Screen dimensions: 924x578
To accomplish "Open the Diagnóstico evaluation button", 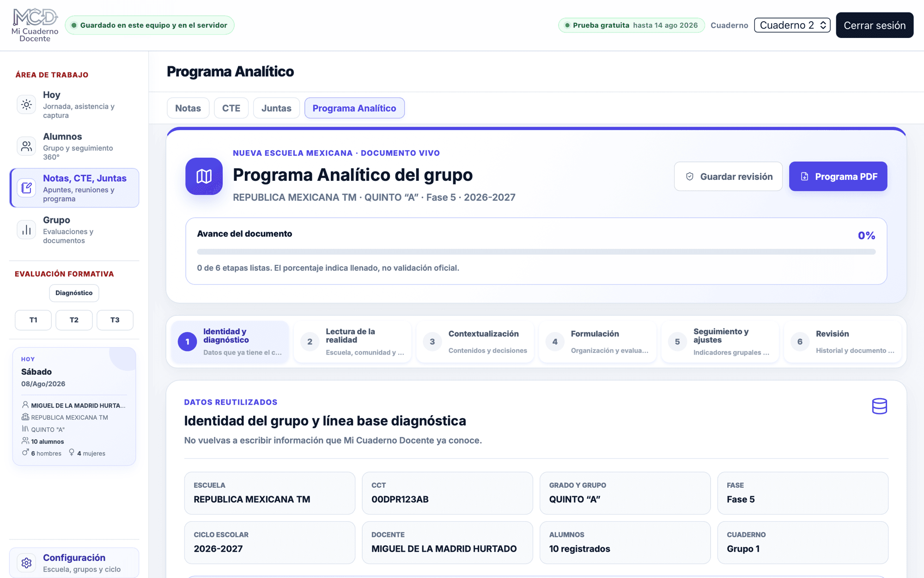I will [x=74, y=293].
